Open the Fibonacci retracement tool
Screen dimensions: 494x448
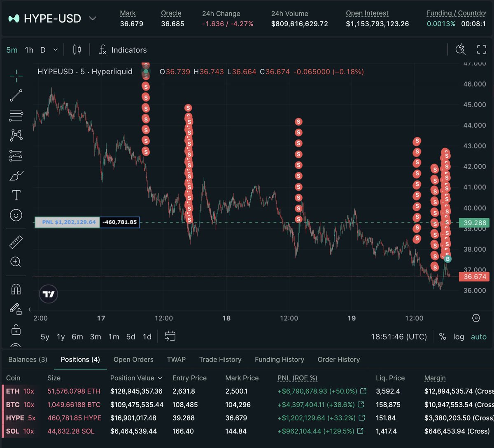[x=16, y=115]
